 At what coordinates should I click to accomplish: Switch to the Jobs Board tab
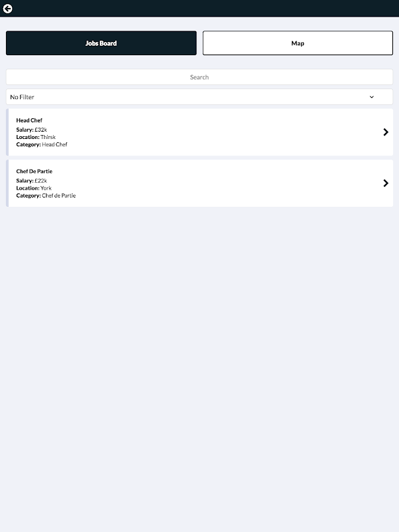[101, 43]
